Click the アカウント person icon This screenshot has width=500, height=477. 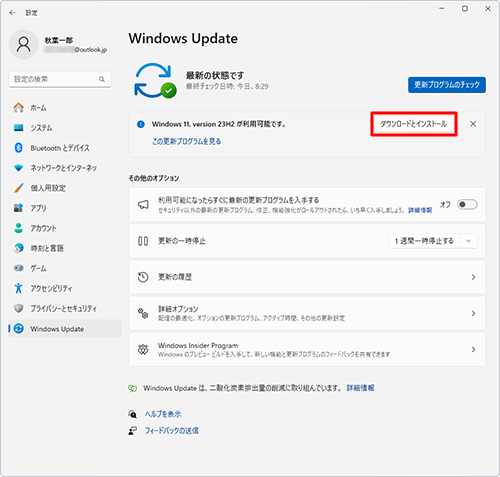click(x=19, y=228)
